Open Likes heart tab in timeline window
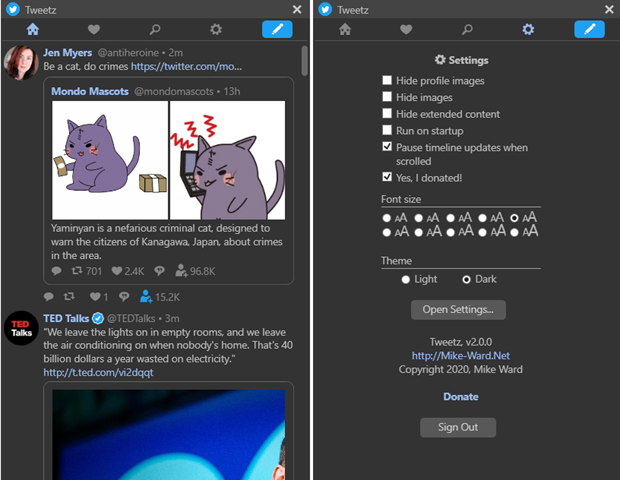This screenshot has width=620, height=480. pyautogui.click(x=94, y=29)
